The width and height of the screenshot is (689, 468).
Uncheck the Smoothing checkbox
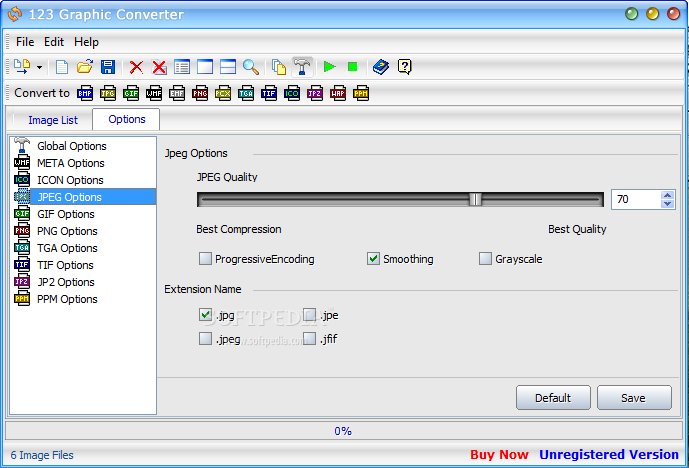click(x=373, y=259)
